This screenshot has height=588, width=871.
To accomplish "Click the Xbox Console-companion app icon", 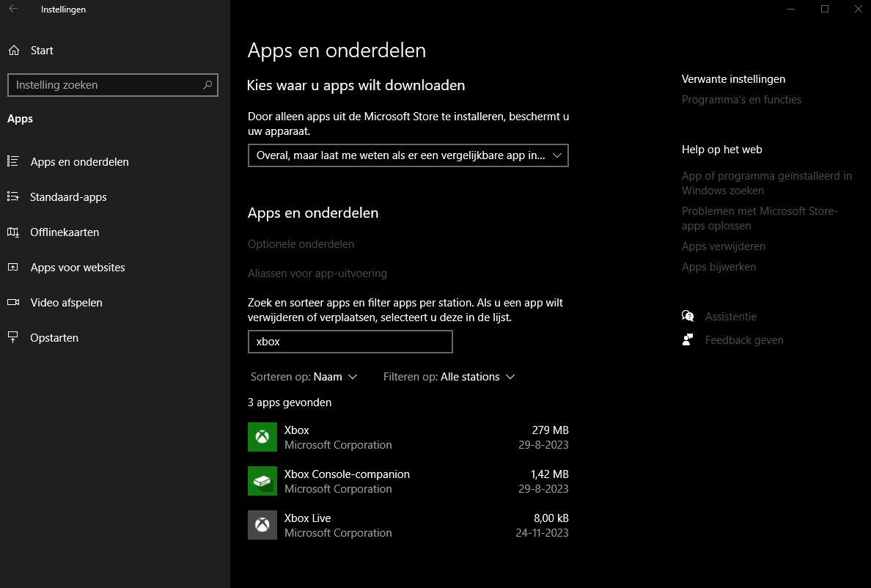I will tap(262, 481).
